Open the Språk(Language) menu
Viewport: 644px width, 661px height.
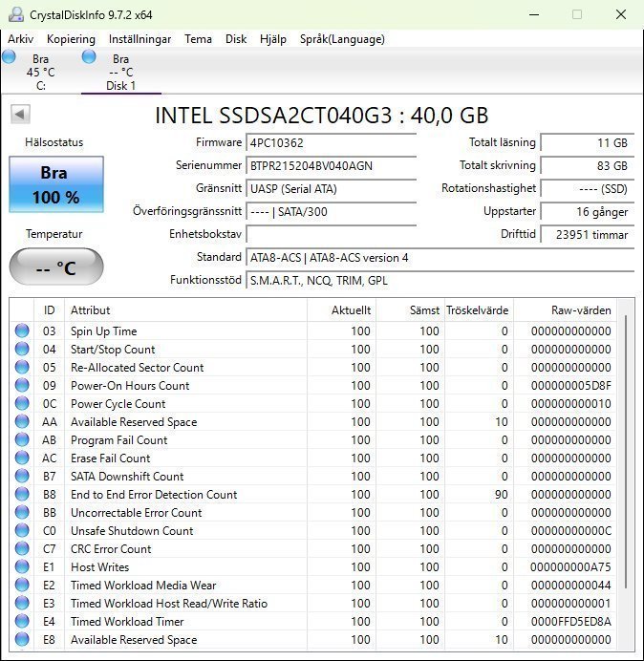(342, 39)
